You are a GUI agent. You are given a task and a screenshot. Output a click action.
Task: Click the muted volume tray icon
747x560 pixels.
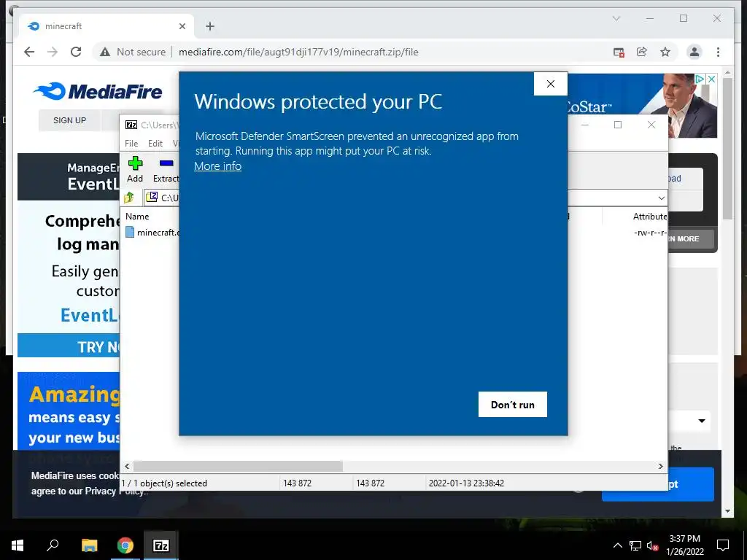[x=652, y=545]
